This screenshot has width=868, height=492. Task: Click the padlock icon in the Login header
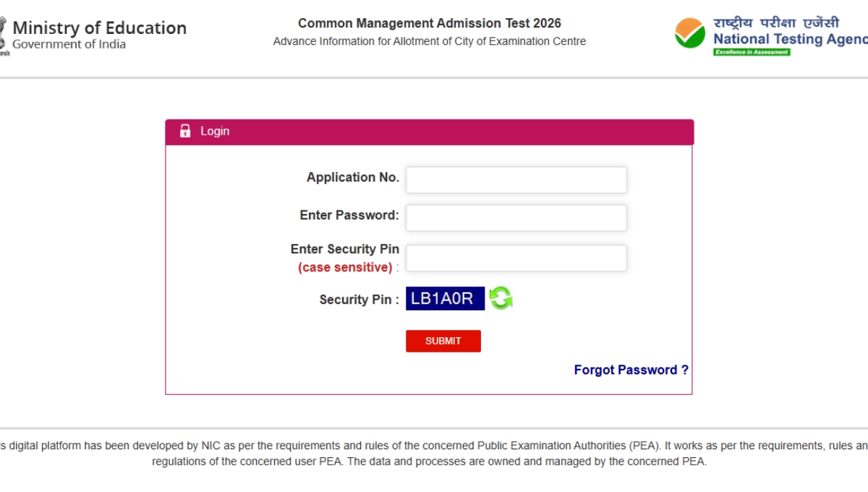coord(186,131)
